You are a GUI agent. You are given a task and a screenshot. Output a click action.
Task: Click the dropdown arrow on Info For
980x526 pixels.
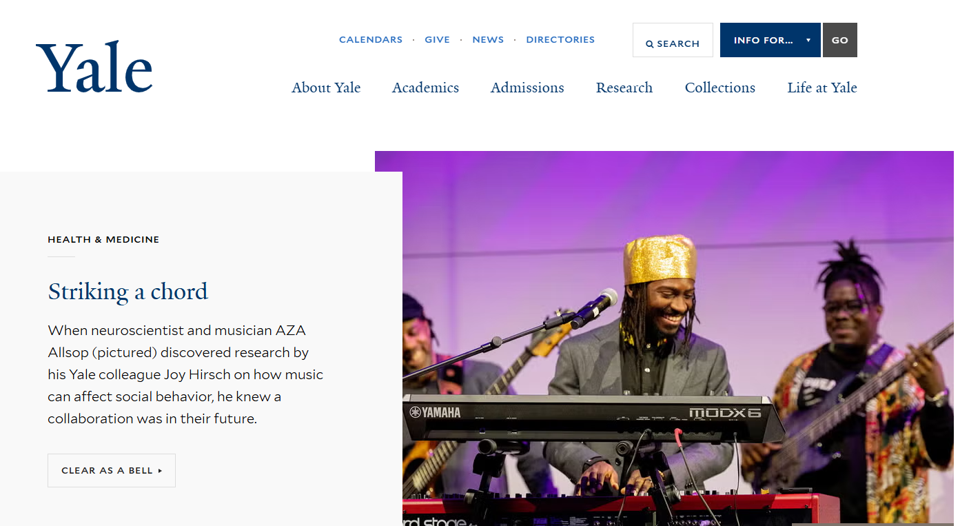(808, 40)
